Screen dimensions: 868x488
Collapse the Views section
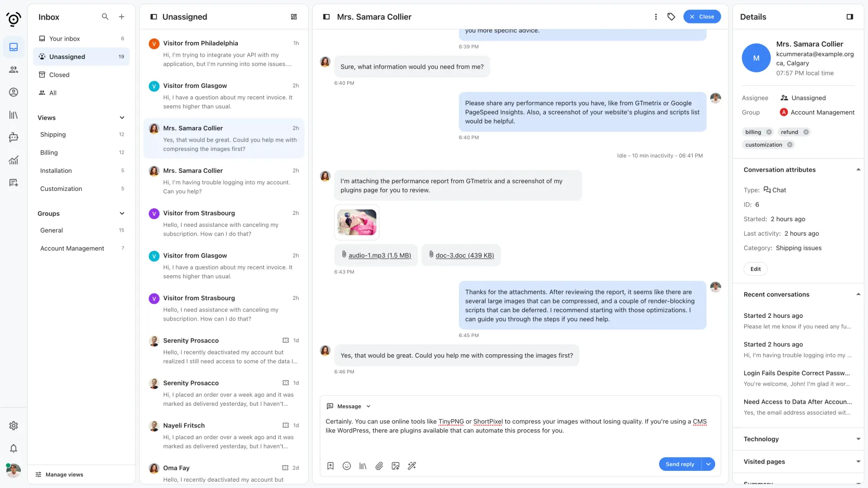[x=122, y=118]
